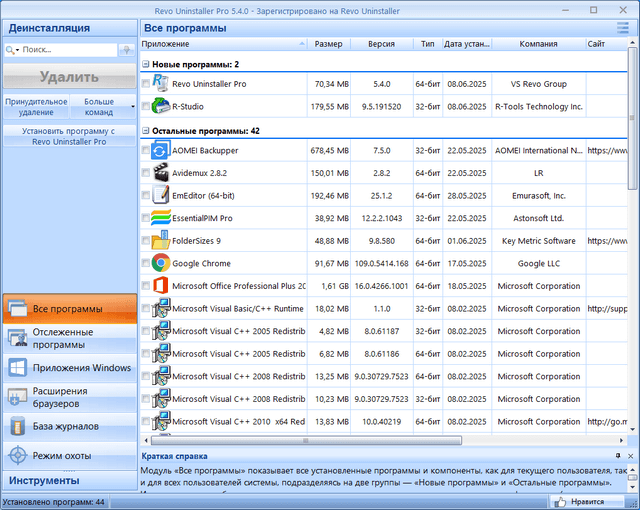
Task: Open Hunter Mode (Режим охоты) crosshair icon
Action: (19, 455)
